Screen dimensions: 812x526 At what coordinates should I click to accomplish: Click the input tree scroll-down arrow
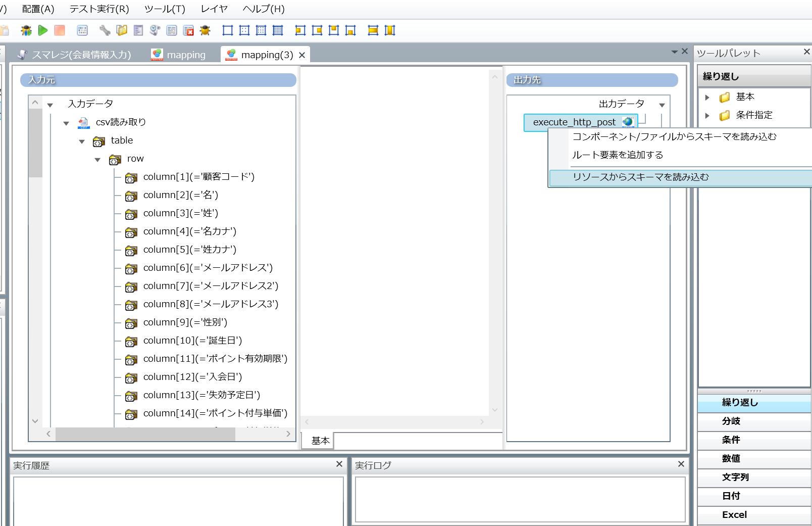click(x=35, y=421)
